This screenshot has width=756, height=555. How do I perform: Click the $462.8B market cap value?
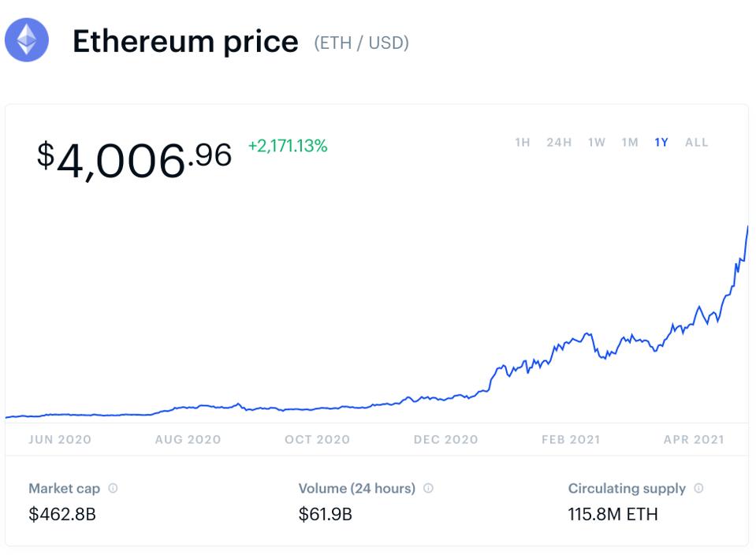62,515
